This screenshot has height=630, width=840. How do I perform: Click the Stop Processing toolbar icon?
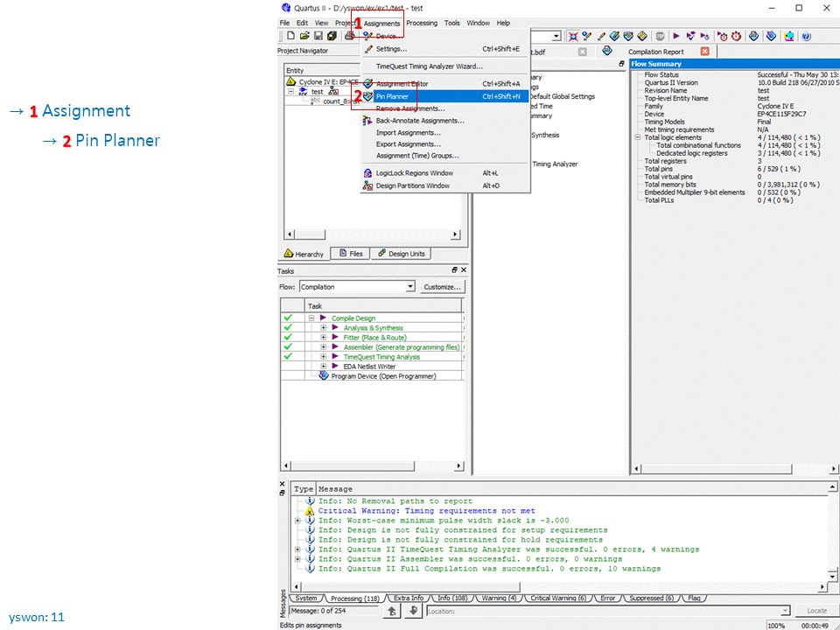click(x=660, y=36)
